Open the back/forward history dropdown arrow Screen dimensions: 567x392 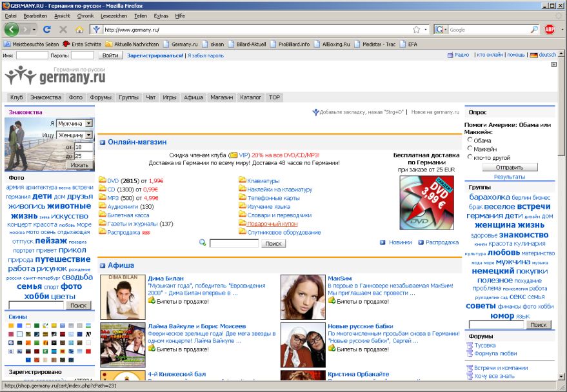(34, 30)
